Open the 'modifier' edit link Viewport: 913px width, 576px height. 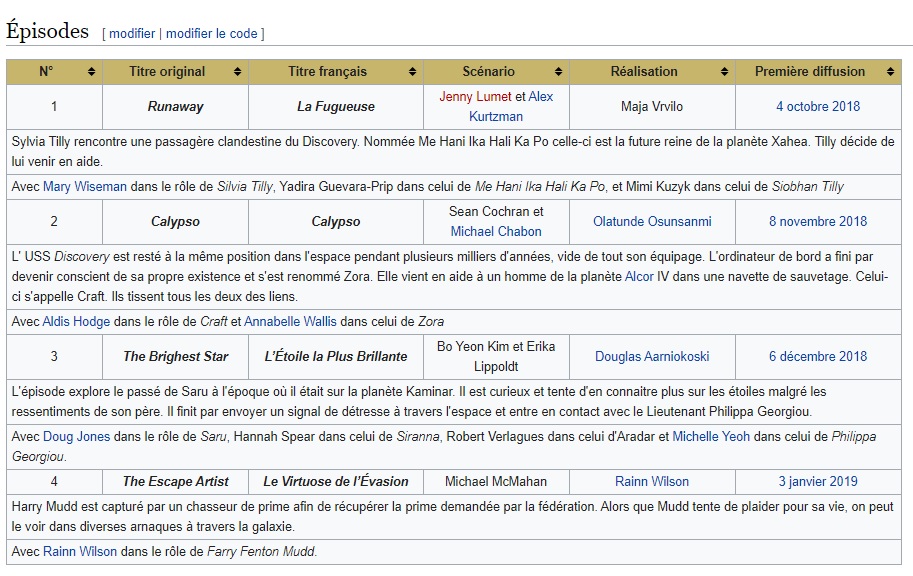pos(132,34)
